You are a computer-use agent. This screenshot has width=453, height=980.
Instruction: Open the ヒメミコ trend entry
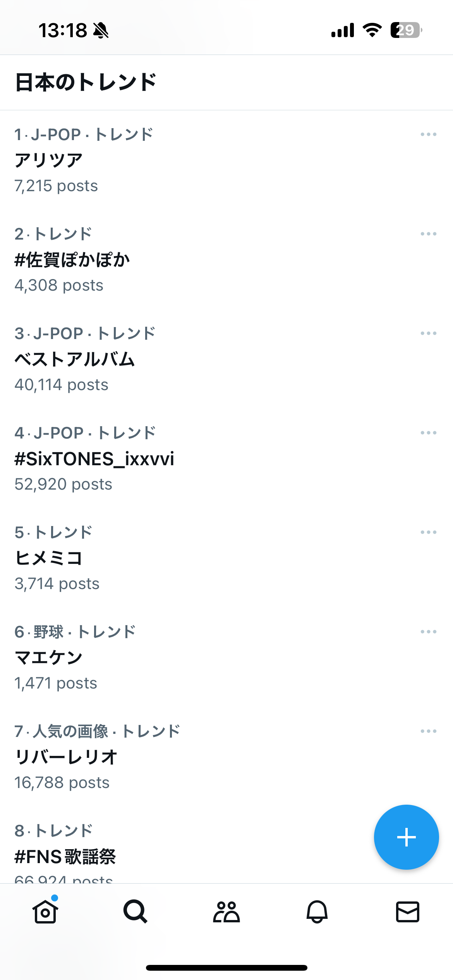pyautogui.click(x=49, y=558)
